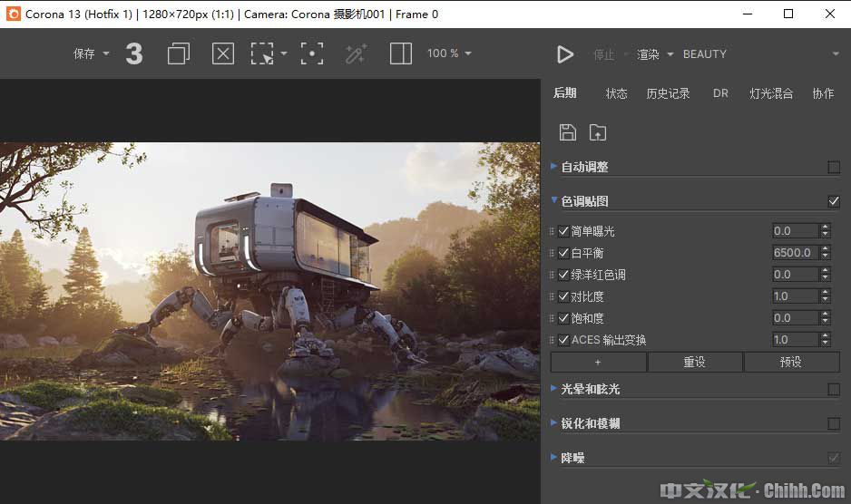
Task: Open the 100 % zoom dropdown
Action: pyautogui.click(x=449, y=54)
